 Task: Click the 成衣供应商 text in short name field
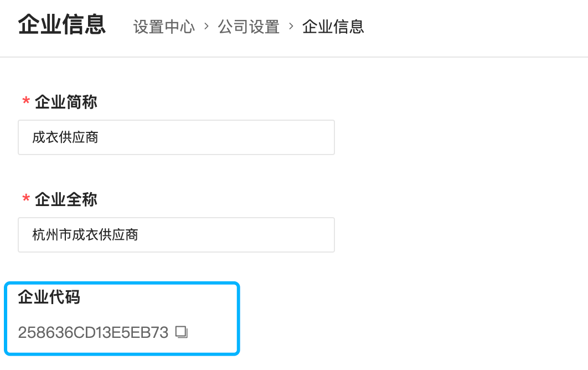[x=65, y=137]
